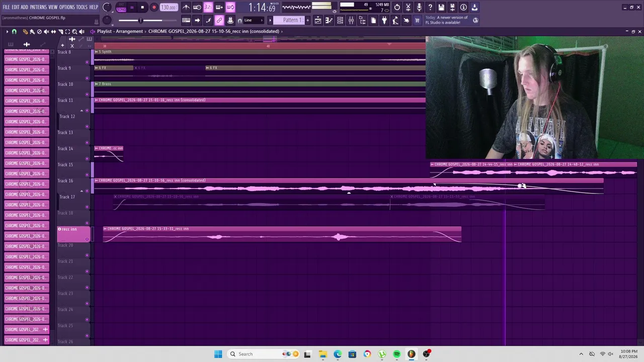Click the scissors audio editor icon
Screen dimensions: 644x362
coord(408,7)
